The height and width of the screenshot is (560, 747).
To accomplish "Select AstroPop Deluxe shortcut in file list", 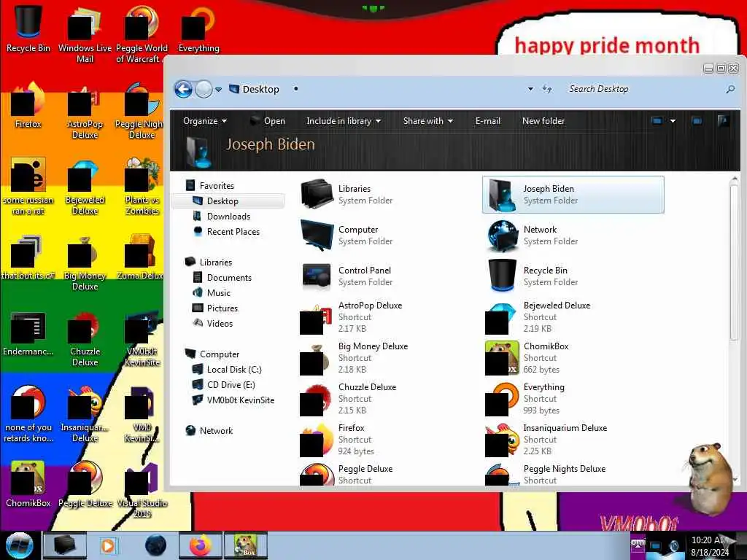I will (x=352, y=317).
